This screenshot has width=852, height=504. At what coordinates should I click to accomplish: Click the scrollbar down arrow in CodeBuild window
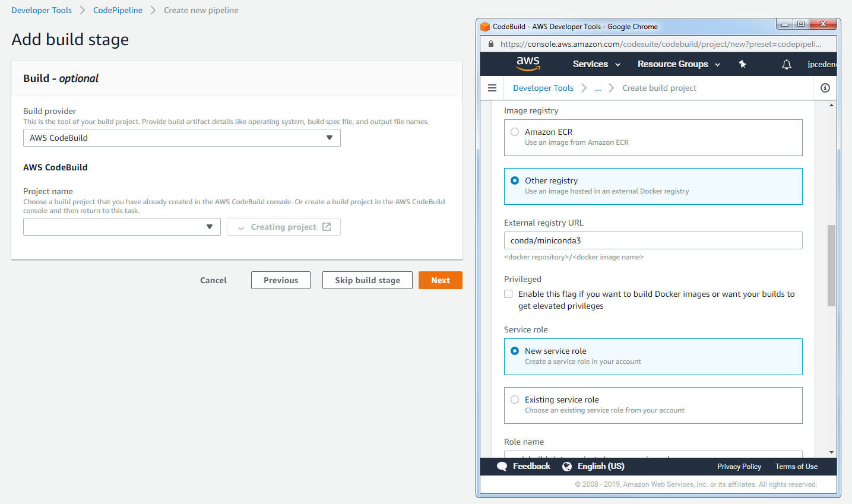(831, 452)
